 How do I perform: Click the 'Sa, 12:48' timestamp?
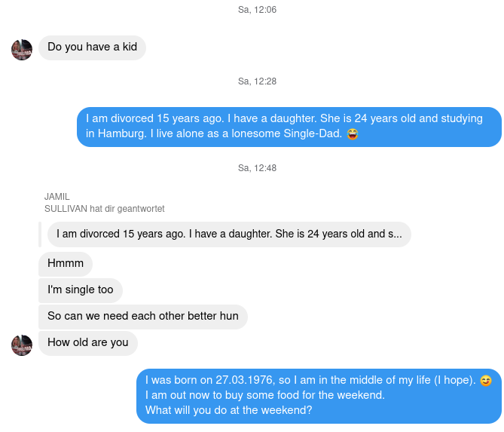257,168
